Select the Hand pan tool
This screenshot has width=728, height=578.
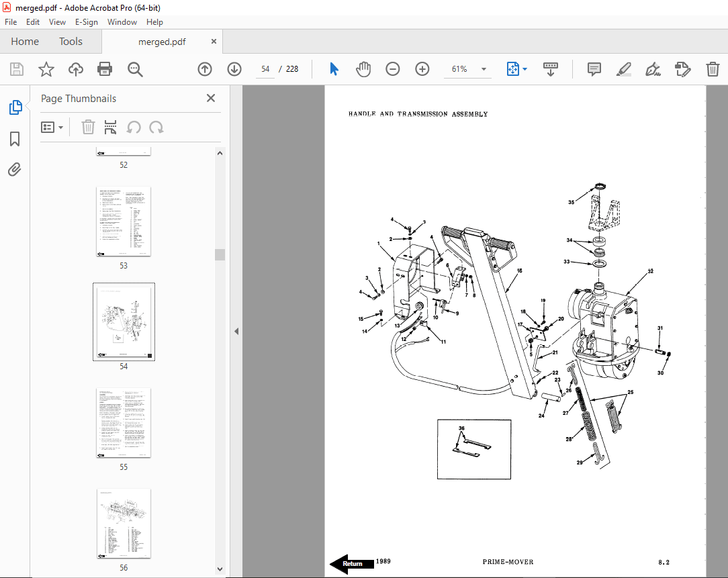click(x=363, y=69)
